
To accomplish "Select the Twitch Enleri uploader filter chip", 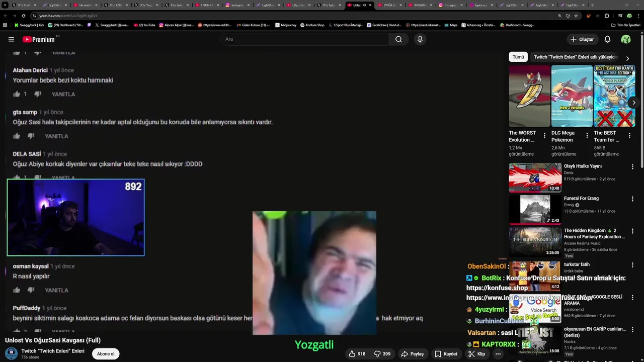I will pos(575,57).
